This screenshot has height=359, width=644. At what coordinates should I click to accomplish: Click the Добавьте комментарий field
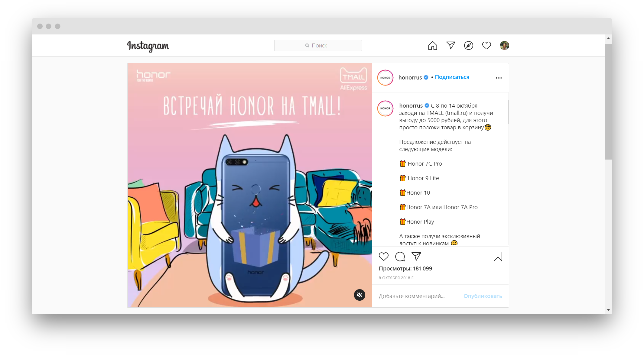(x=412, y=296)
